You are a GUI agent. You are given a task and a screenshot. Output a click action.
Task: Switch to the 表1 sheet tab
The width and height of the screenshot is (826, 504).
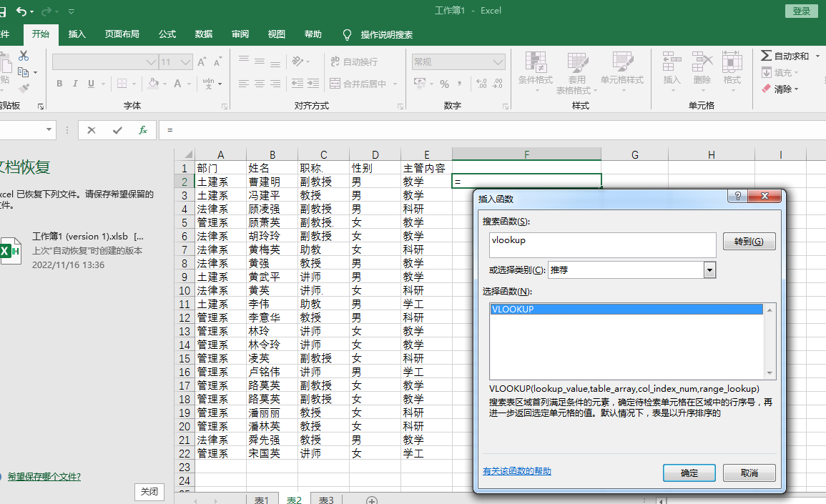click(261, 499)
